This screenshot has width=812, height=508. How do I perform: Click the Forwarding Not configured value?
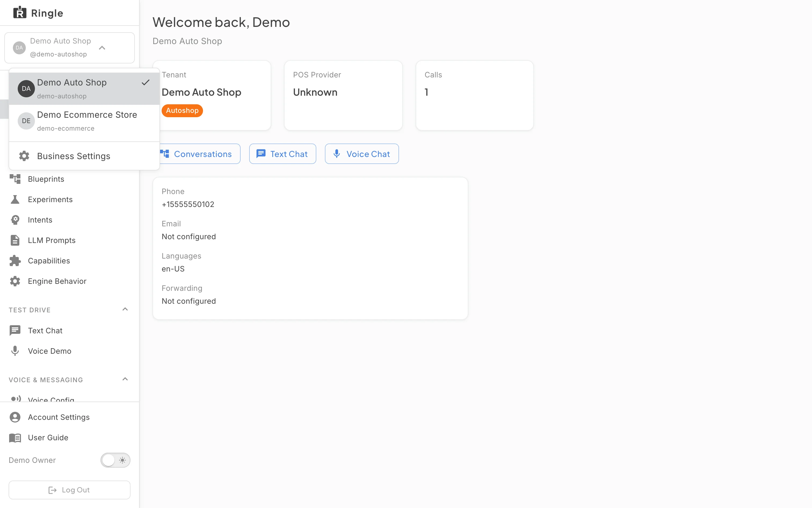pos(189,301)
